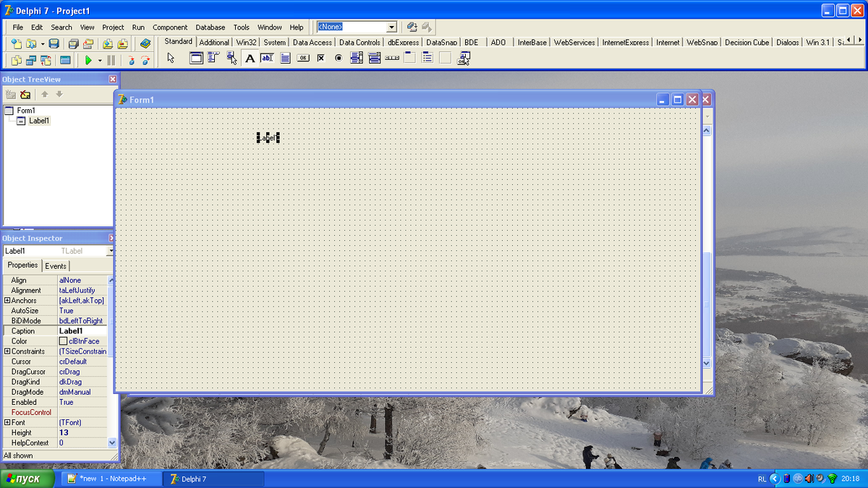Select the Memo component icon
The width and height of the screenshot is (868, 488).
[285, 58]
